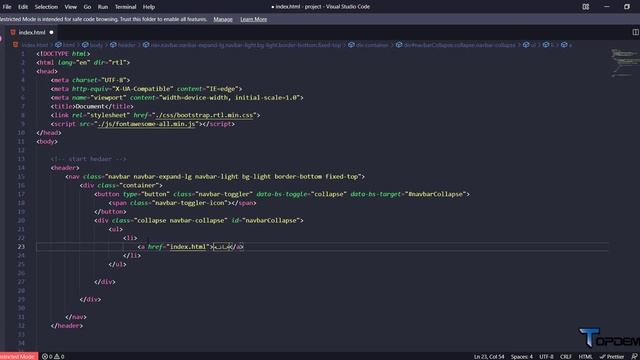The image size is (640, 360).
Task: Click the Manage link in the restricted mode banner
Action: pyautogui.click(x=223, y=19)
